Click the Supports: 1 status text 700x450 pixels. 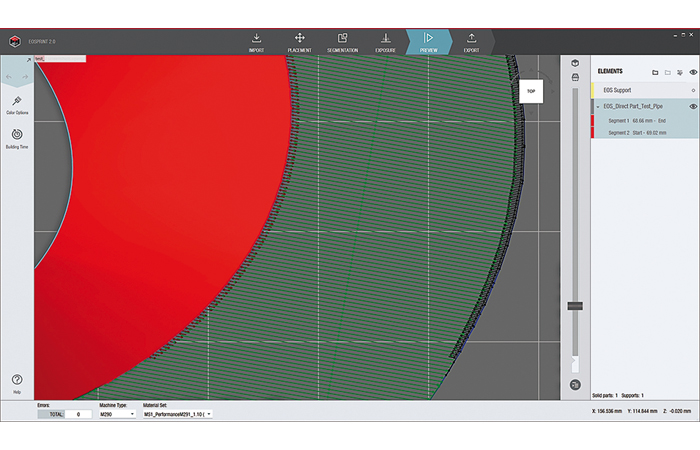pos(633,395)
